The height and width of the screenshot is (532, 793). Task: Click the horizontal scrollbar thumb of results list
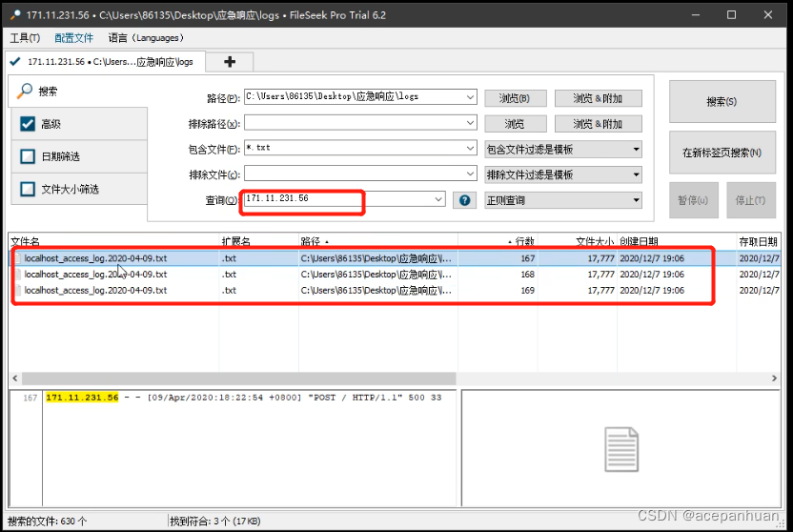tap(238, 379)
